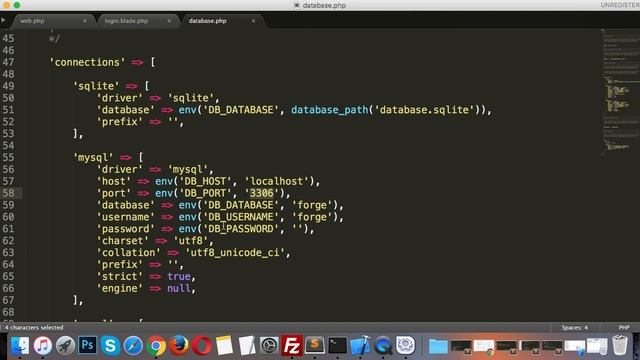Click the Sublime Text dock icon
Viewport: 640px width, 360px height.
click(x=315, y=346)
